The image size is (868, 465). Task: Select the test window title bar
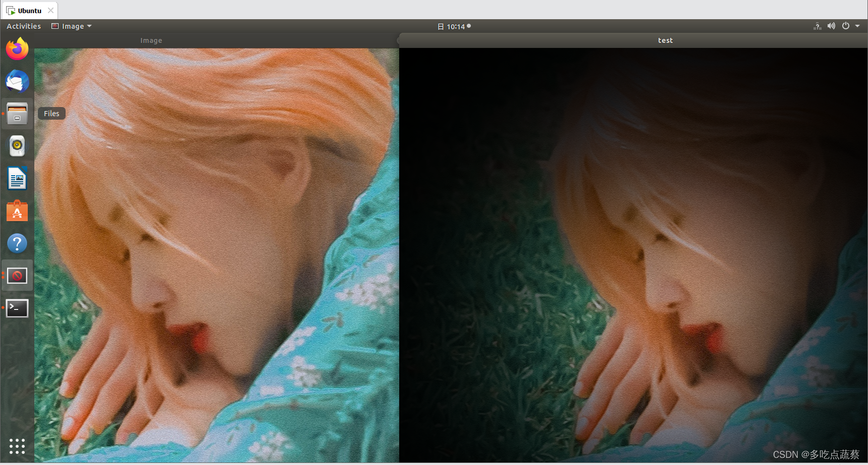click(x=633, y=40)
